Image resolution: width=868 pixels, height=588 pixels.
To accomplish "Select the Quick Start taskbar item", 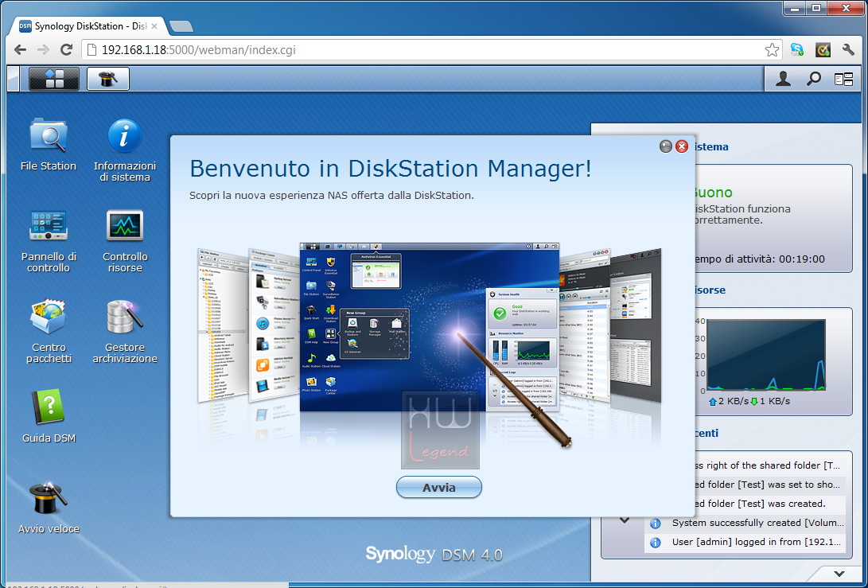I will point(108,79).
